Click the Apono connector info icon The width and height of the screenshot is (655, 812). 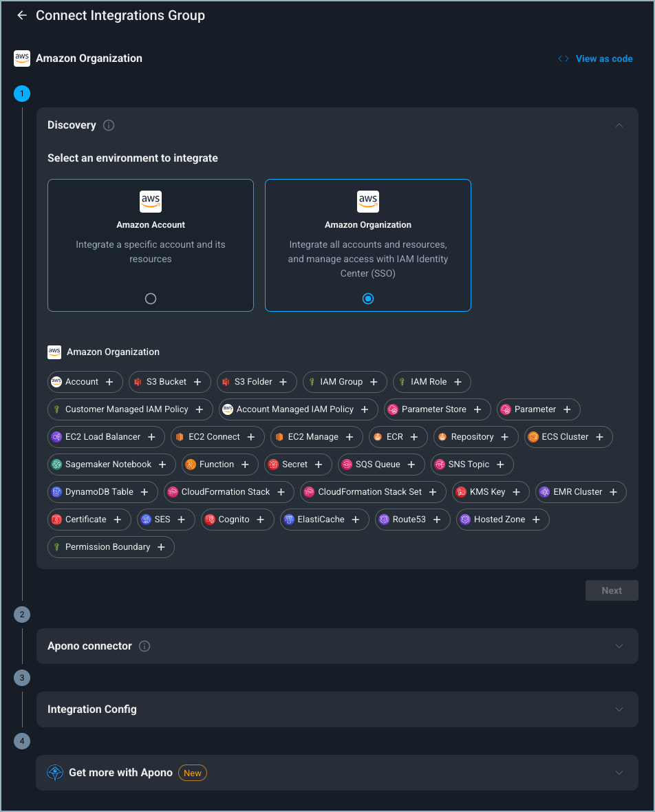[144, 646]
